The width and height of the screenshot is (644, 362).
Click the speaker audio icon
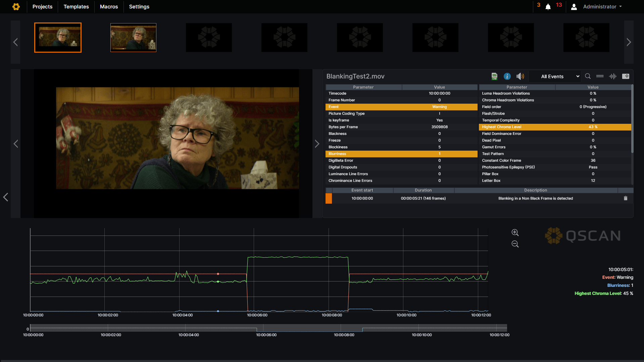(x=520, y=76)
